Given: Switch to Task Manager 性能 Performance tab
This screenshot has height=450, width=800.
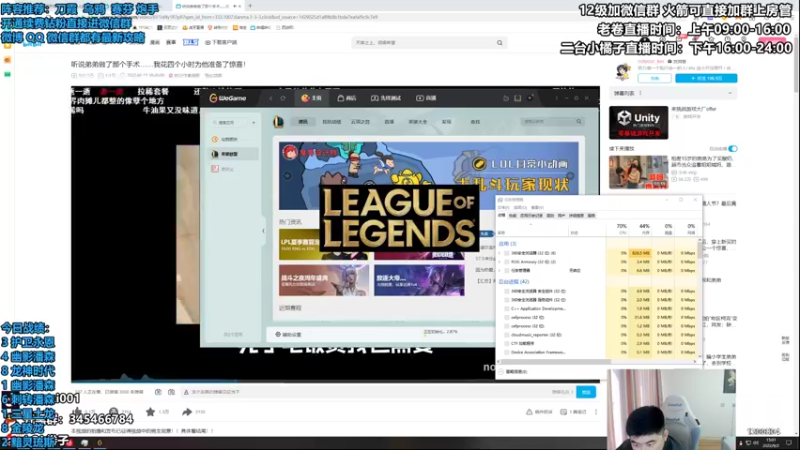Looking at the screenshot, I should (x=513, y=216).
